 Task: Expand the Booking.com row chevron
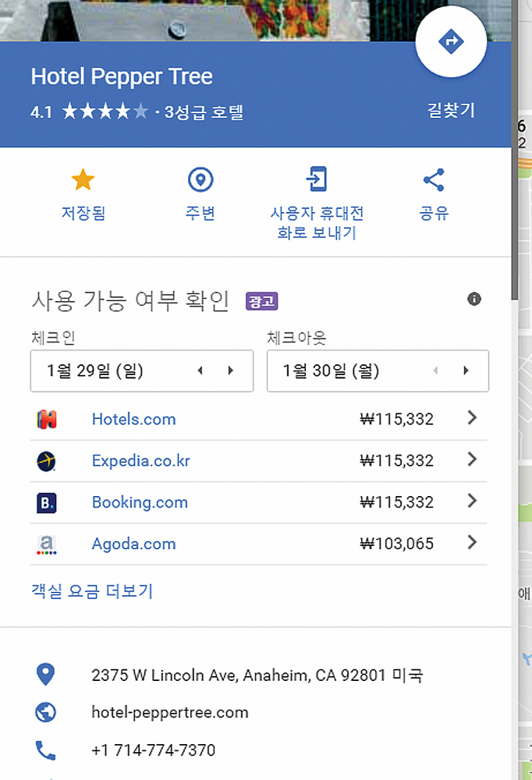[x=472, y=501]
